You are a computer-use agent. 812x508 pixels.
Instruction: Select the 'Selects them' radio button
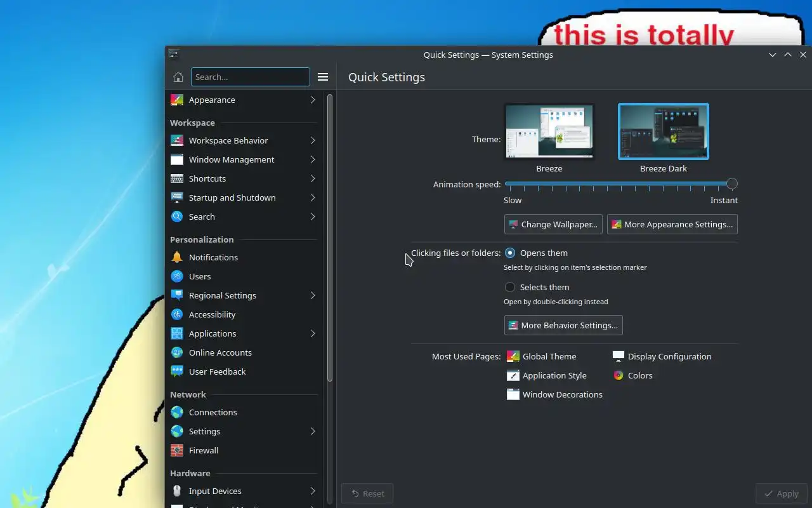pyautogui.click(x=510, y=287)
